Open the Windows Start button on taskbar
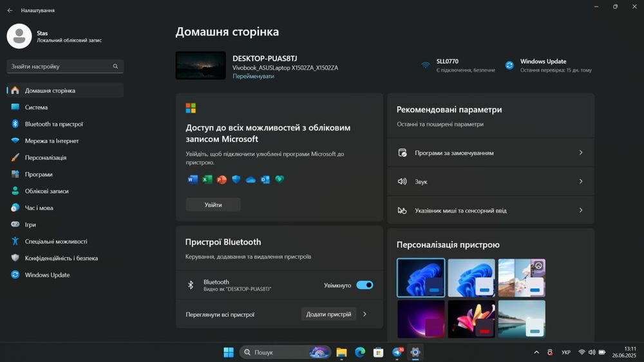This screenshot has width=644, height=362. coord(229,352)
